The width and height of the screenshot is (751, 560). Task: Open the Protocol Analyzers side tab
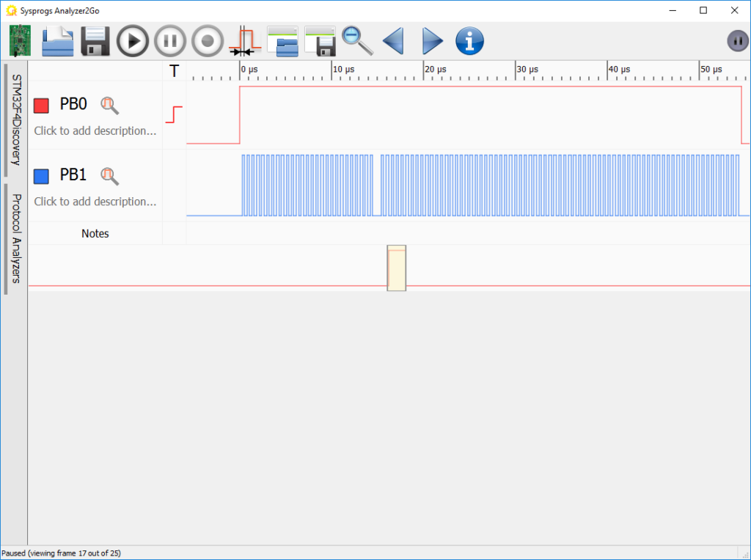pos(16,238)
